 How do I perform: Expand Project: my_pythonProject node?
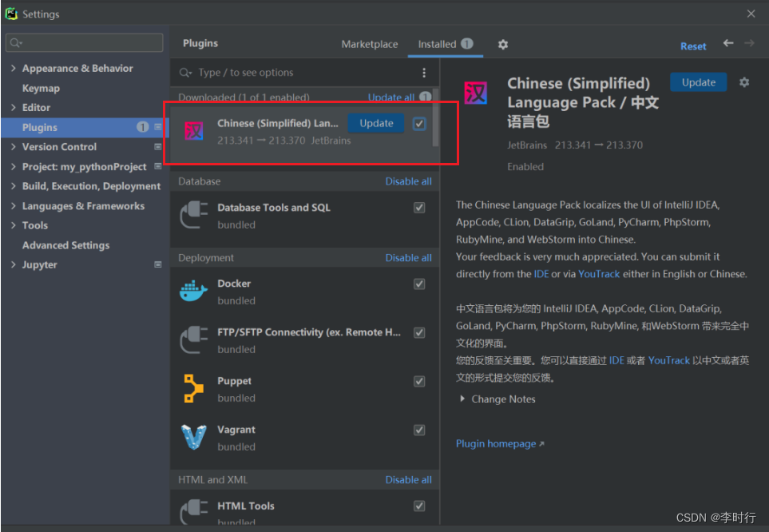(14, 166)
